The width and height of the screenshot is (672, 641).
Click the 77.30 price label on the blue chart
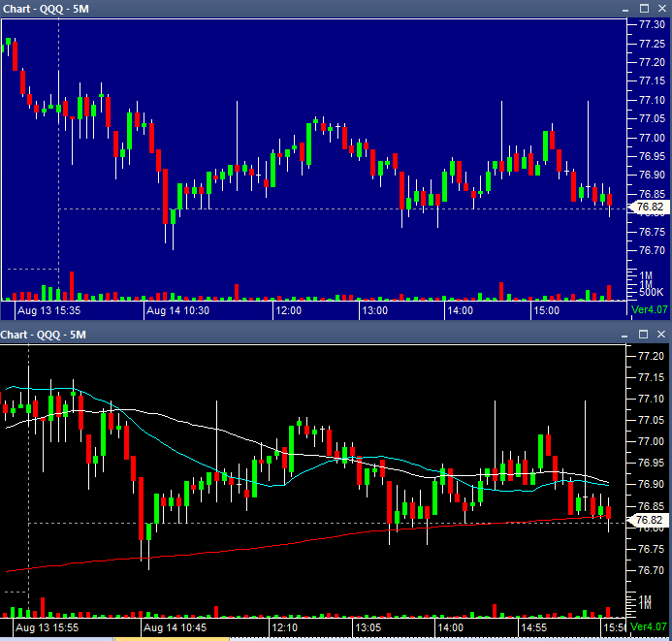tap(652, 25)
